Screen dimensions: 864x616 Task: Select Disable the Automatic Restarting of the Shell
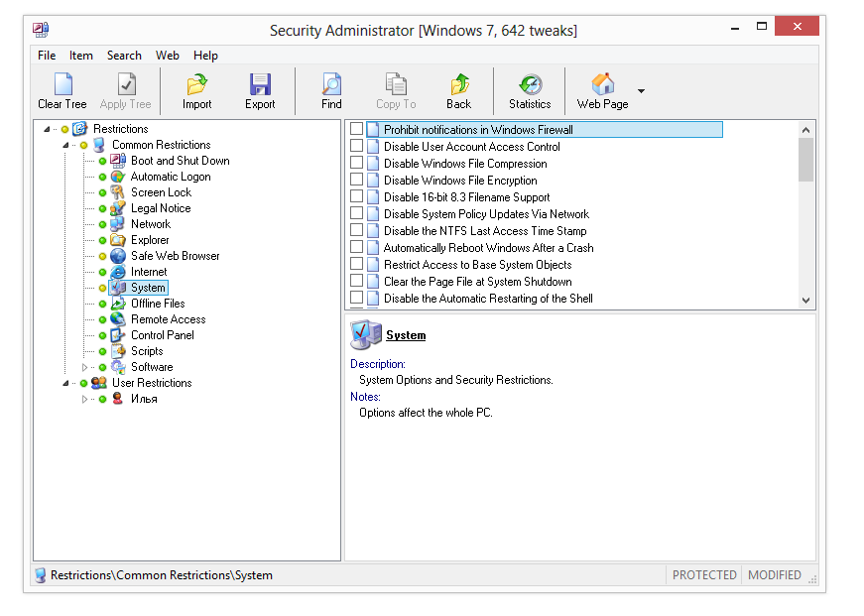tap(488, 299)
